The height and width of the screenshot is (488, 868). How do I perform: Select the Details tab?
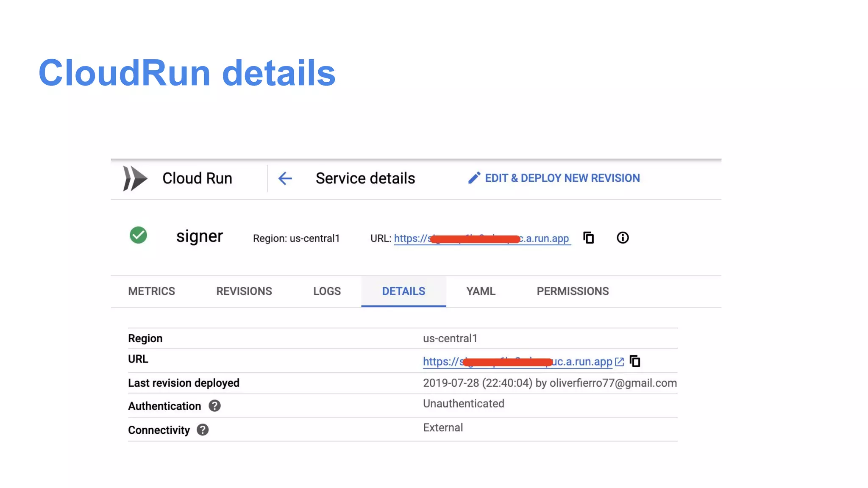pos(403,291)
